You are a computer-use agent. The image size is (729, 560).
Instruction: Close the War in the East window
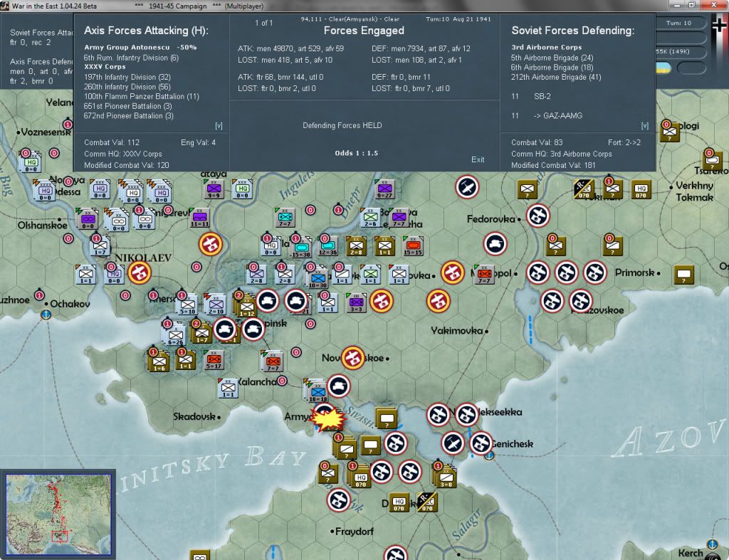(x=714, y=5)
